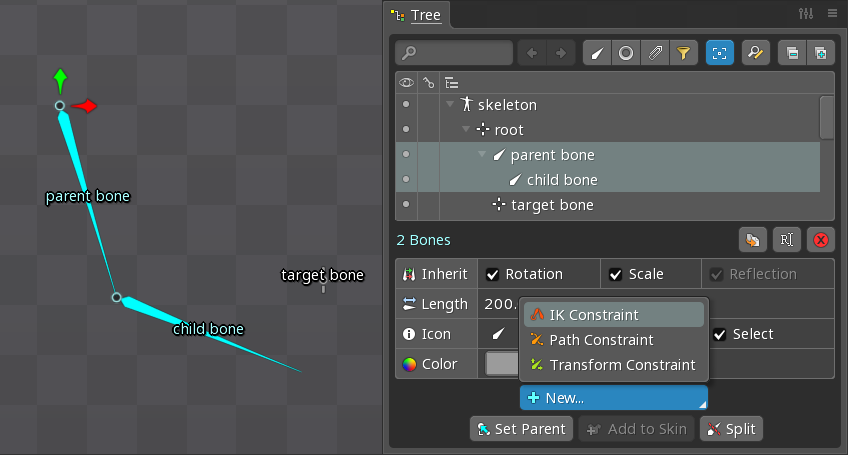Click the Split button

click(x=731, y=429)
